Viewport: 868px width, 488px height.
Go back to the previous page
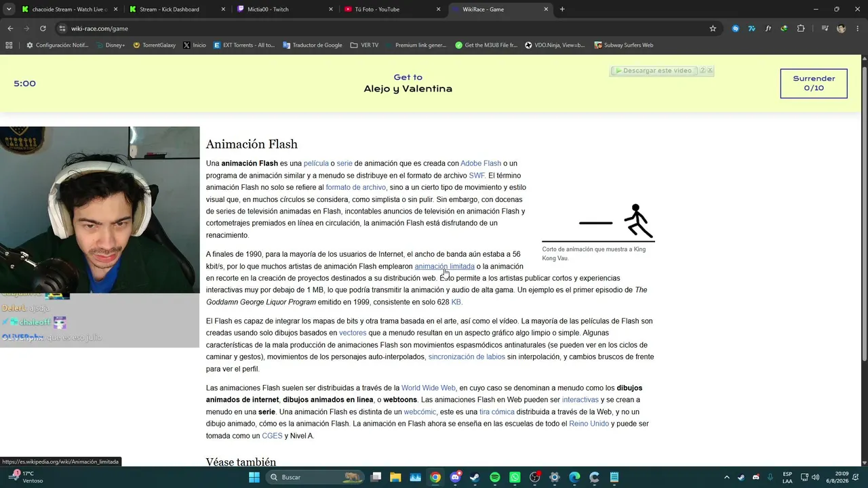pyautogui.click(x=10, y=28)
